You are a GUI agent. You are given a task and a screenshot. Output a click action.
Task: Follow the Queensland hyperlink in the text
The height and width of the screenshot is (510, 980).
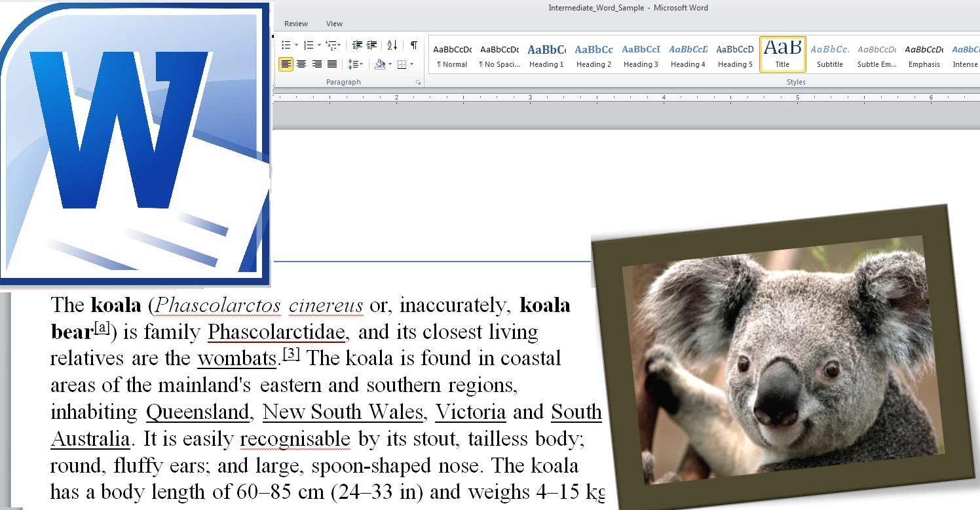(197, 412)
